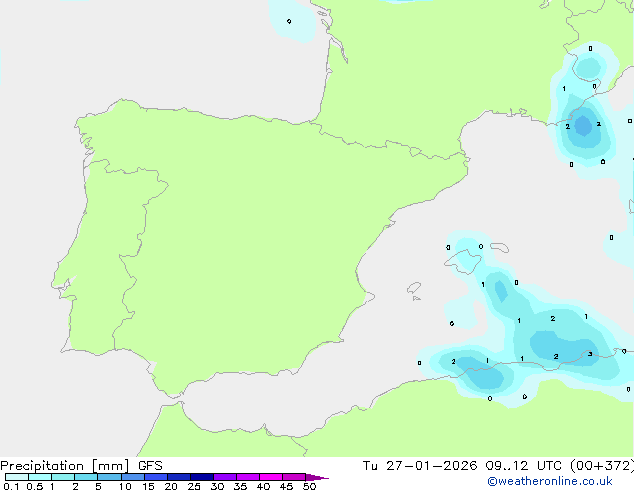
Task: Click the '3' precipitation value on the map
Action: click(590, 354)
